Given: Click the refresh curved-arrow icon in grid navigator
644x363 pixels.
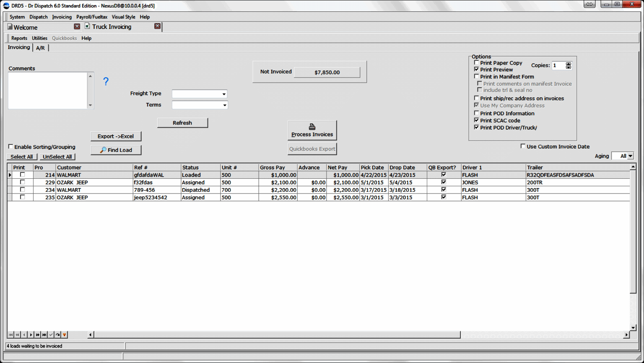Looking at the screenshot, I should click(x=57, y=334).
